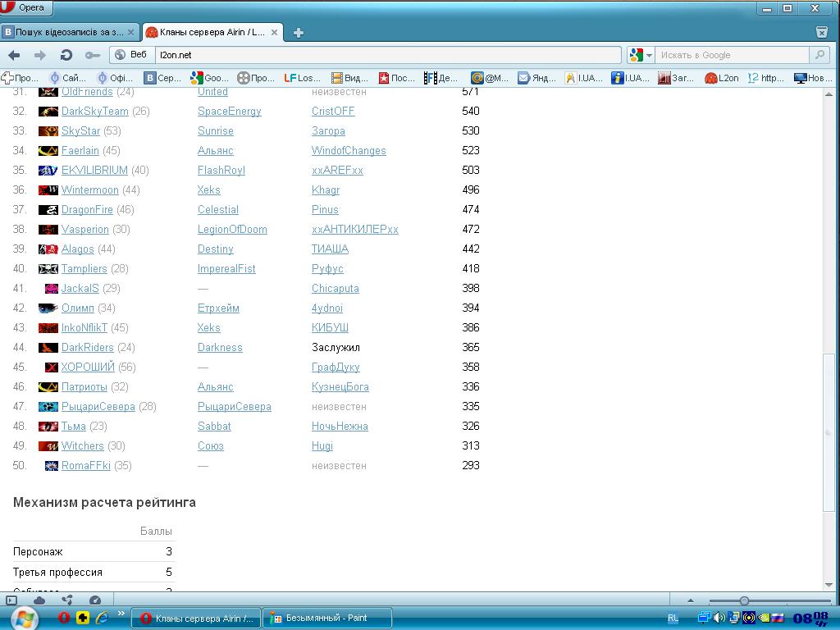Adjust the page zoom slider
Image resolution: width=840 pixels, height=630 pixels.
(744, 601)
